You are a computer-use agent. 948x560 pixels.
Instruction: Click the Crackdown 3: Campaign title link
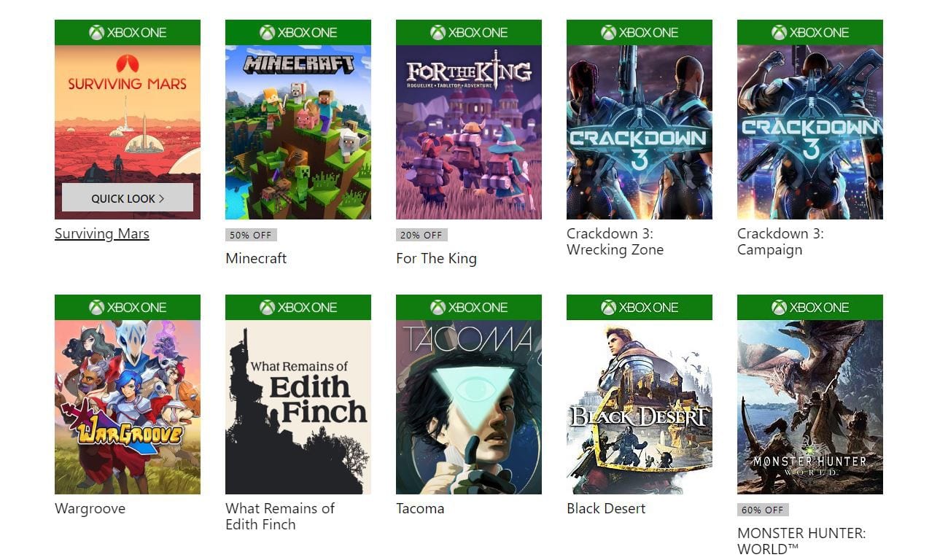pyautogui.click(x=780, y=241)
